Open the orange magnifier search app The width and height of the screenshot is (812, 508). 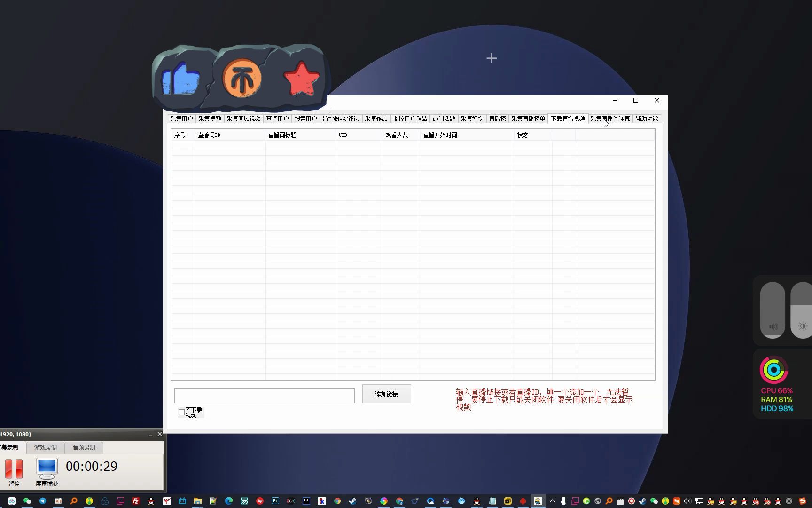click(74, 501)
